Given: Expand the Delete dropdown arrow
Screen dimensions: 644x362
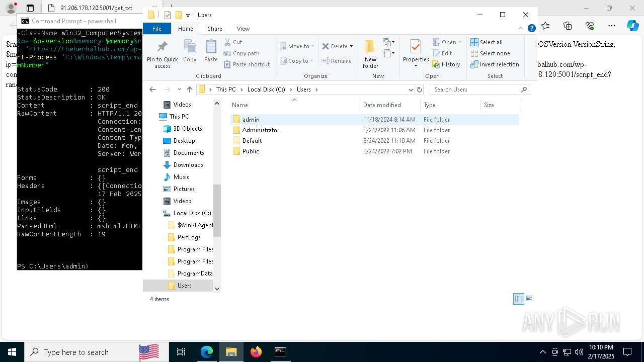Looking at the screenshot, I should 351,46.
